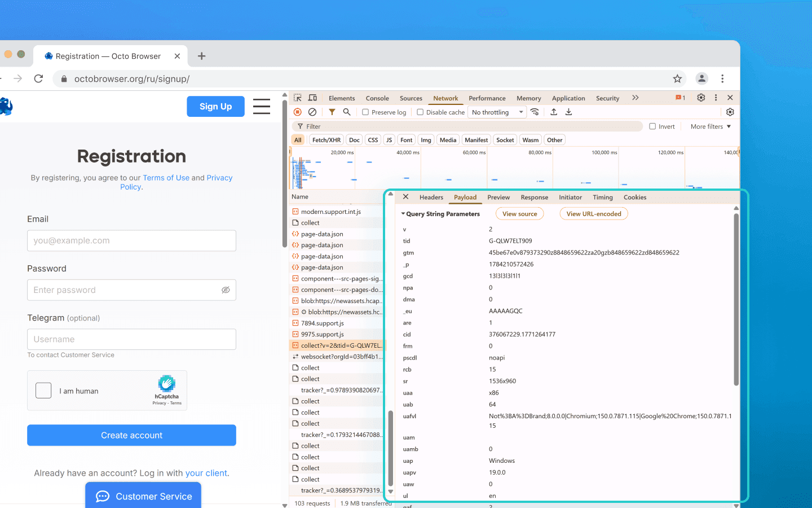Stop recording network log
This screenshot has width=812, height=508.
[298, 112]
